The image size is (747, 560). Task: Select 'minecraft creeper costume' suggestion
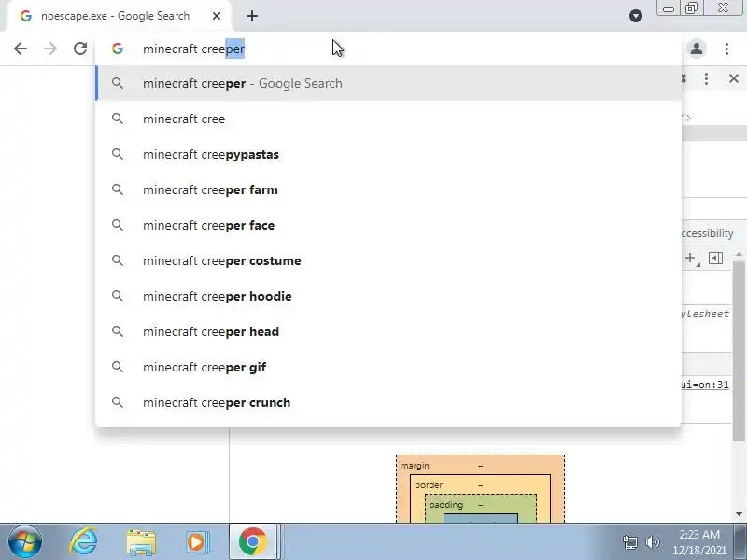pos(388,260)
